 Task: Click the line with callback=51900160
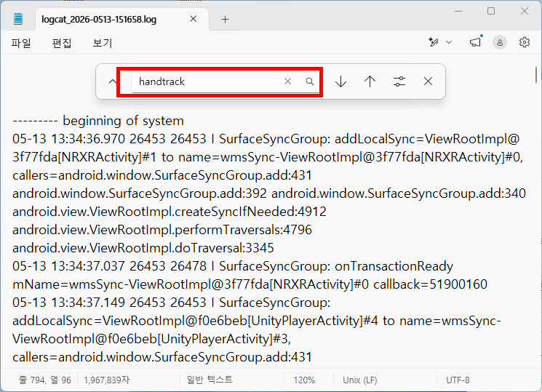[x=250, y=284]
